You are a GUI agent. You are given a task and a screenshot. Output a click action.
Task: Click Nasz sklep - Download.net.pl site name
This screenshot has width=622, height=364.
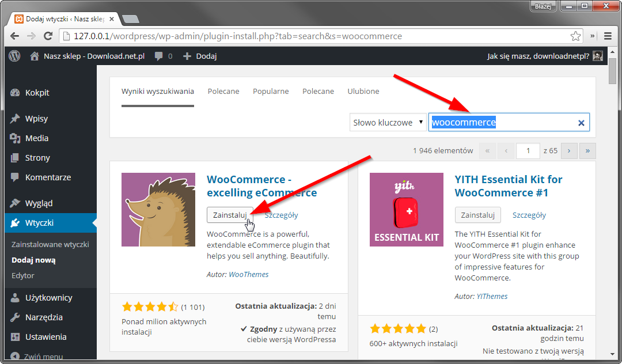coord(94,56)
